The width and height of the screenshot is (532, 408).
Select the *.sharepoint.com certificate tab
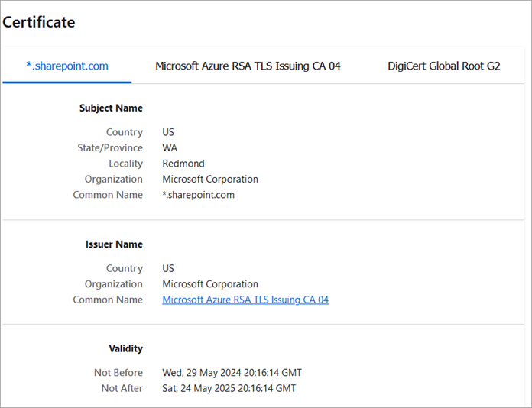[x=67, y=66]
